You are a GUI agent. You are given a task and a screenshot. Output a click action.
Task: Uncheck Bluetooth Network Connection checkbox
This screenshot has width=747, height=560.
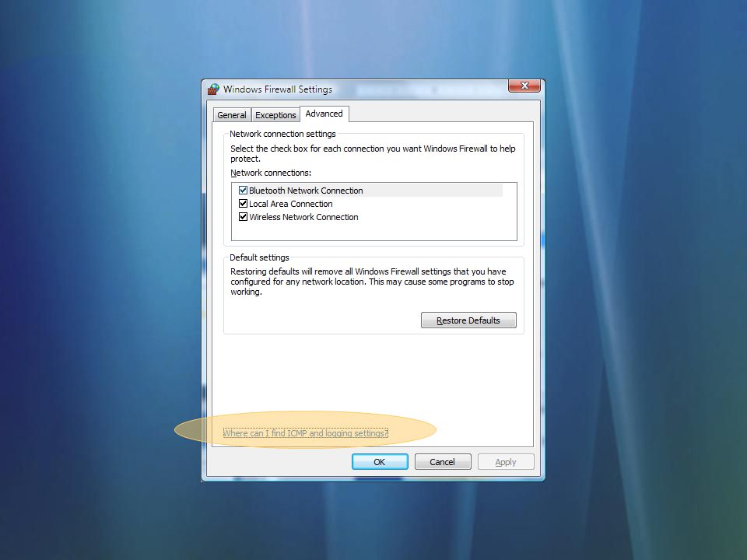click(x=243, y=191)
